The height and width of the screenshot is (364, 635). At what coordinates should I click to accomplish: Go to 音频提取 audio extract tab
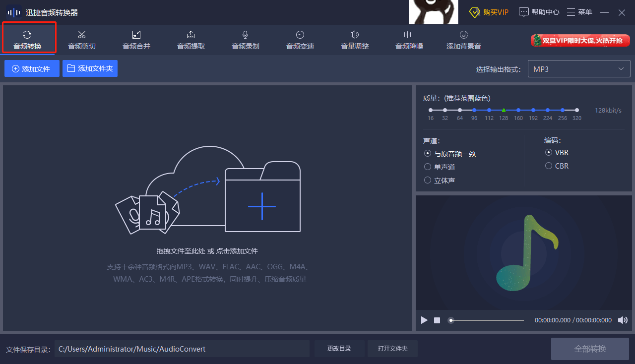[x=191, y=40]
